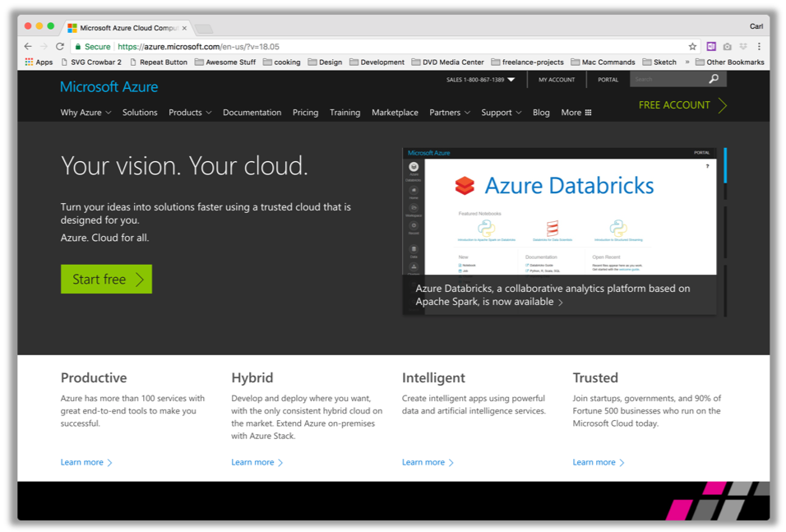Open the purple OneNote extension icon
The width and height of the screenshot is (786, 532).
[711, 47]
